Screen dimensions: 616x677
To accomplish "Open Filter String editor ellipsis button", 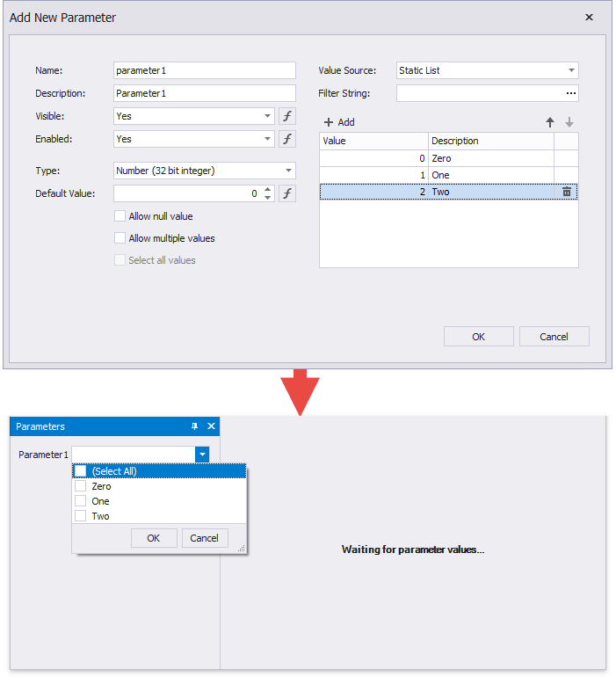I will point(570,93).
